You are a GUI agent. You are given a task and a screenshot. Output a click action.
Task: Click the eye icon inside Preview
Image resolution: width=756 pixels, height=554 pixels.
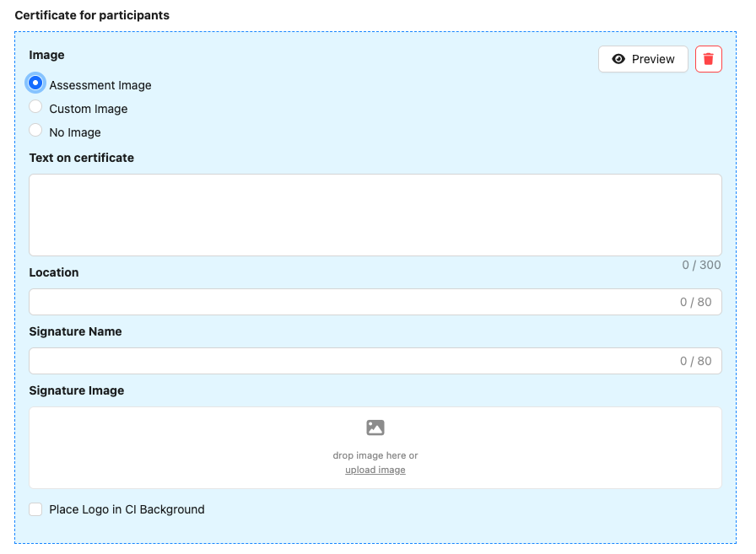[618, 59]
